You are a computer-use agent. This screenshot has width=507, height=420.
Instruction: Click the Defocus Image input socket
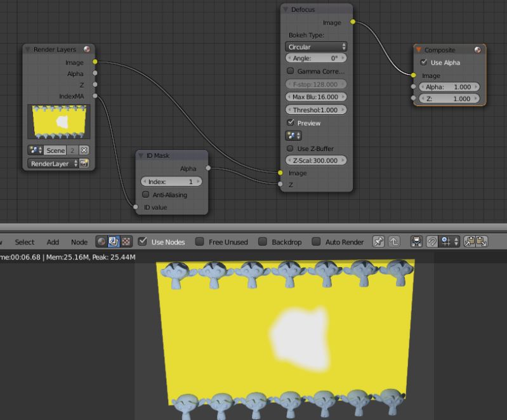click(x=280, y=173)
